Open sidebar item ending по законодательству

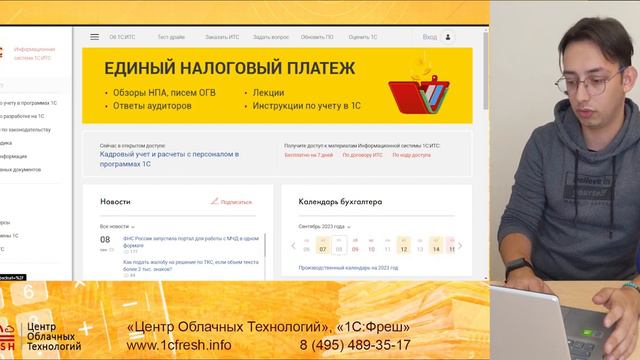coord(25,130)
